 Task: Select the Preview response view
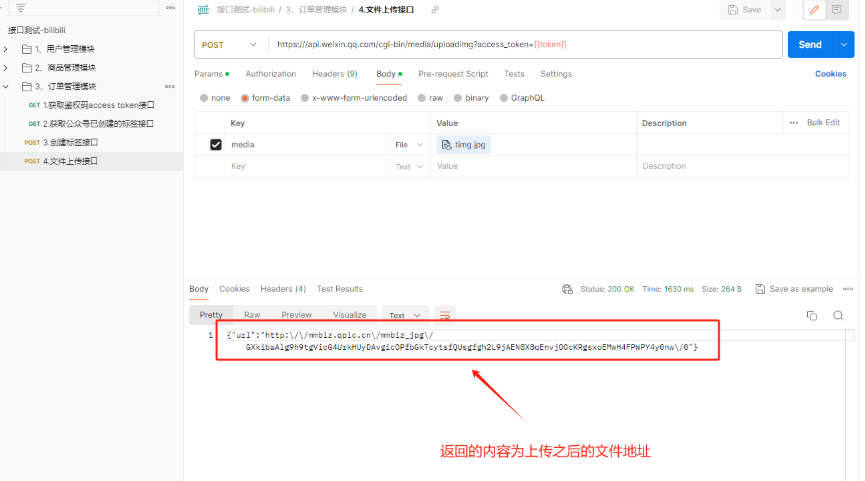click(297, 315)
